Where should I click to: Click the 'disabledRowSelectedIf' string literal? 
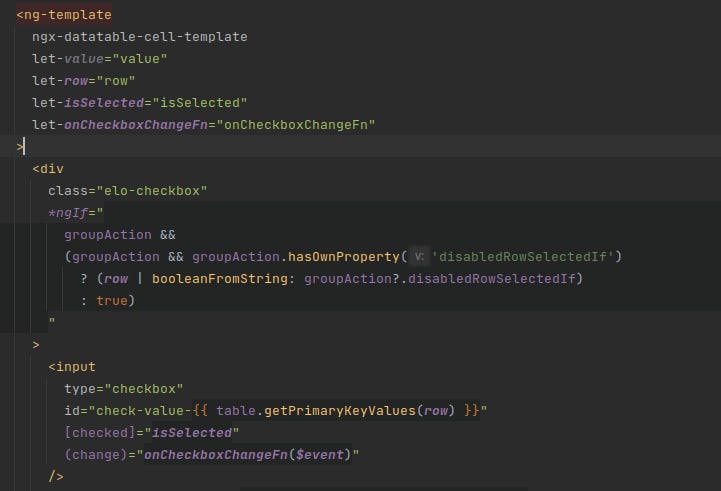[523, 257]
